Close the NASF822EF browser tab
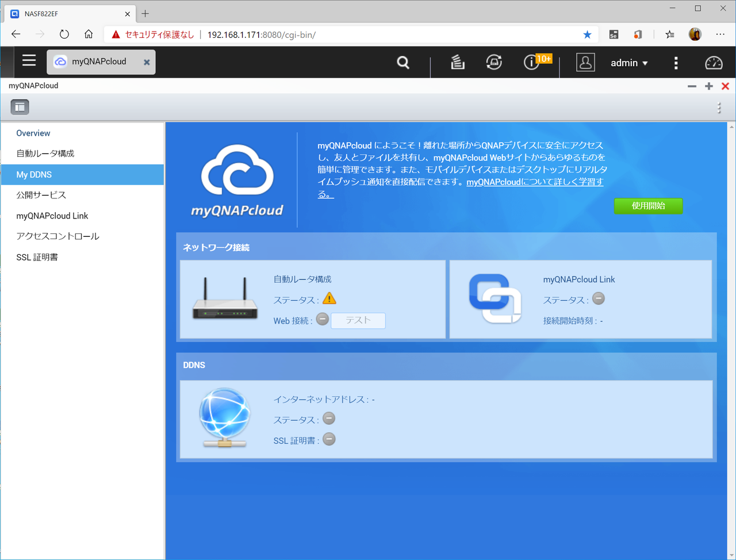The width and height of the screenshot is (736, 560). click(127, 14)
